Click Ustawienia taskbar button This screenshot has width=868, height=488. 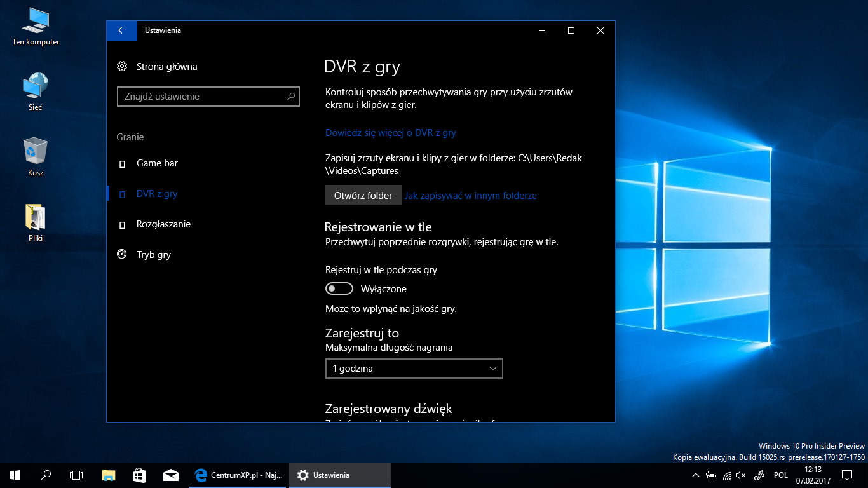tap(340, 475)
